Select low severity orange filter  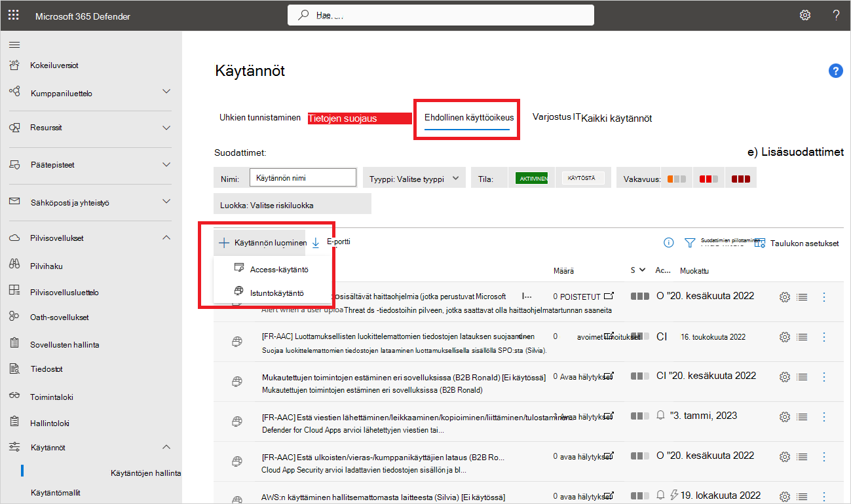(x=677, y=179)
